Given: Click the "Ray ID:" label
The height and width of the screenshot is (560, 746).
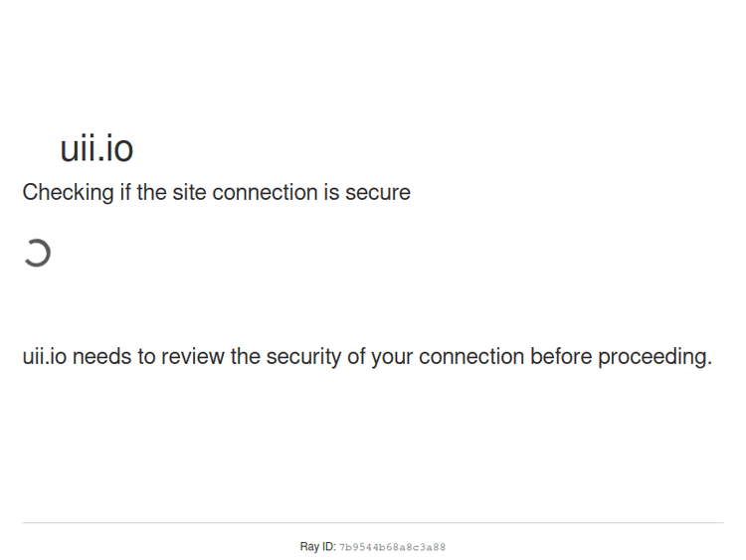Looking at the screenshot, I should (x=317, y=547).
